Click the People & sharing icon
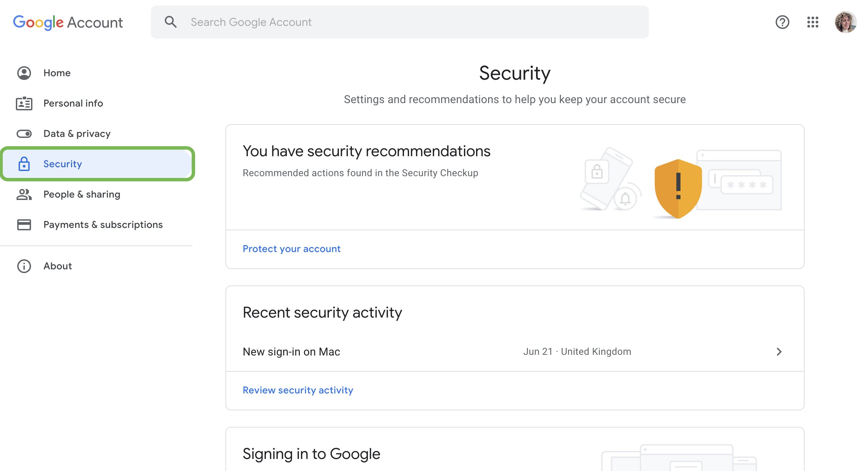This screenshot has width=868, height=471. click(24, 194)
